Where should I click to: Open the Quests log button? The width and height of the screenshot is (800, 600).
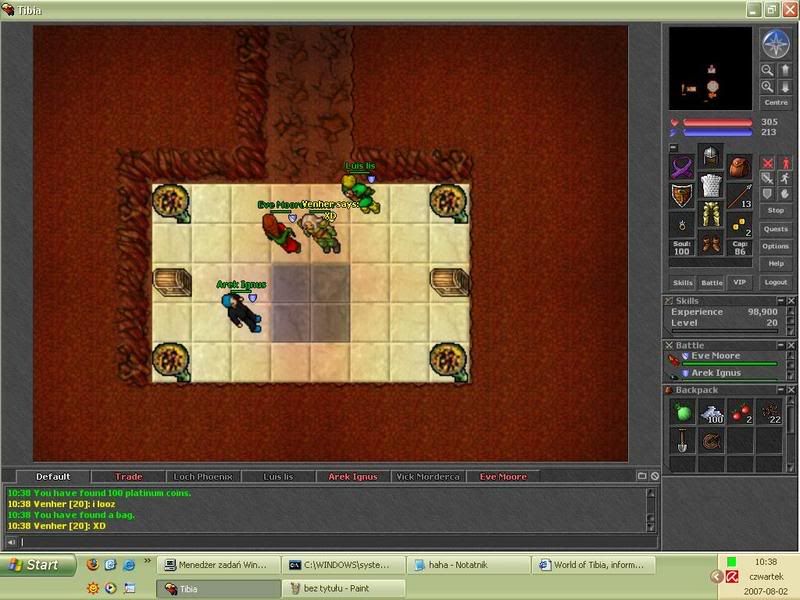(776, 229)
